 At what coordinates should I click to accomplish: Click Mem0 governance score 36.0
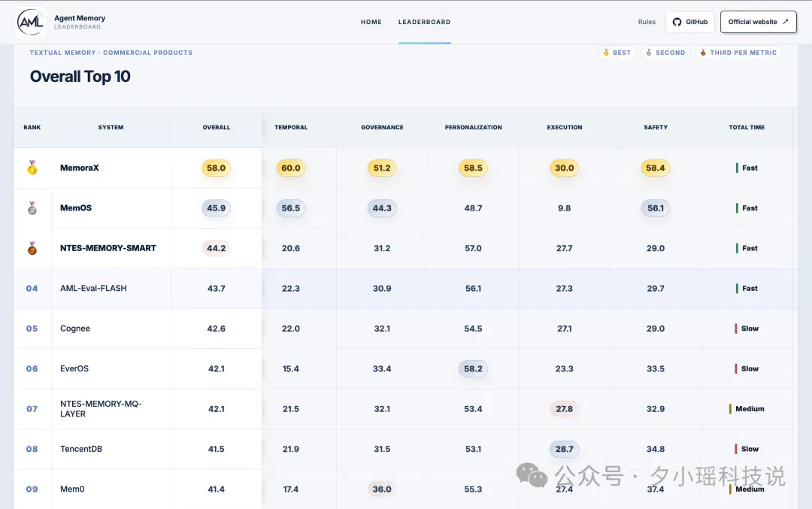[x=382, y=489]
